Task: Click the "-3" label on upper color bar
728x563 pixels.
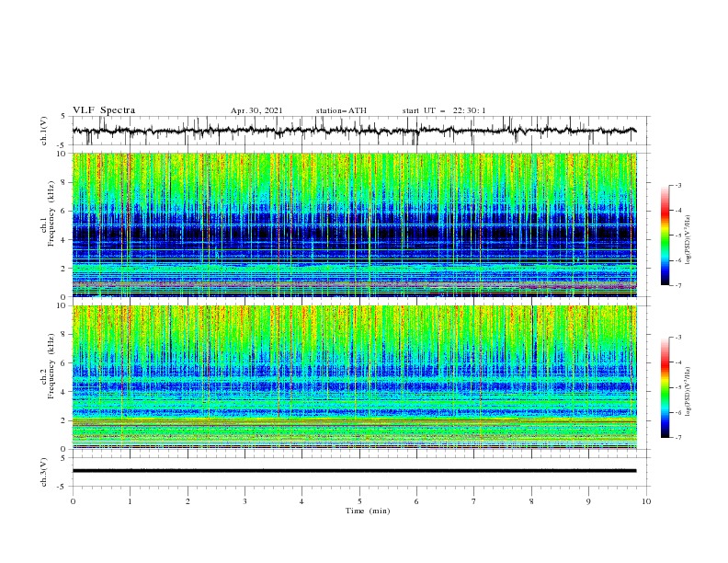Action: [677, 185]
